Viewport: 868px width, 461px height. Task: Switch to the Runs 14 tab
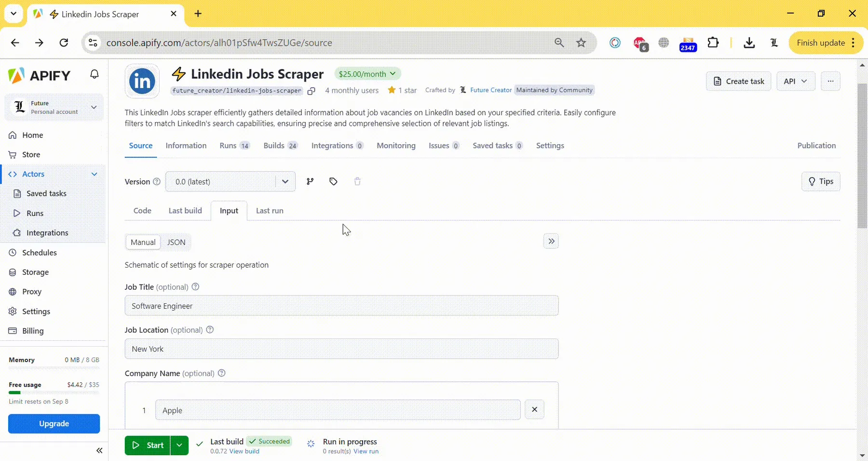tap(235, 146)
